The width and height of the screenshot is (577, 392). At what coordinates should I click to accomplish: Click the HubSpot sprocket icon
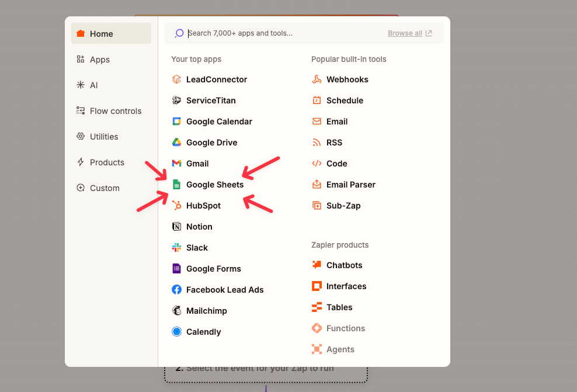pyautogui.click(x=176, y=206)
